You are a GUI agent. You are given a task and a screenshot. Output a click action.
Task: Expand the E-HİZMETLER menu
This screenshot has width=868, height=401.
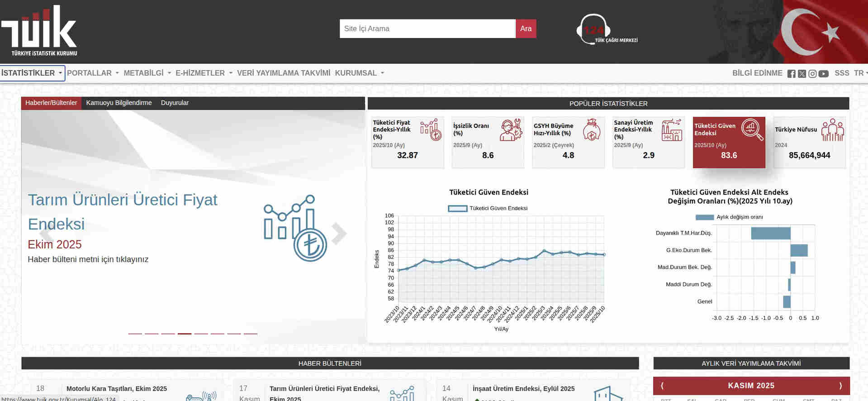click(204, 73)
